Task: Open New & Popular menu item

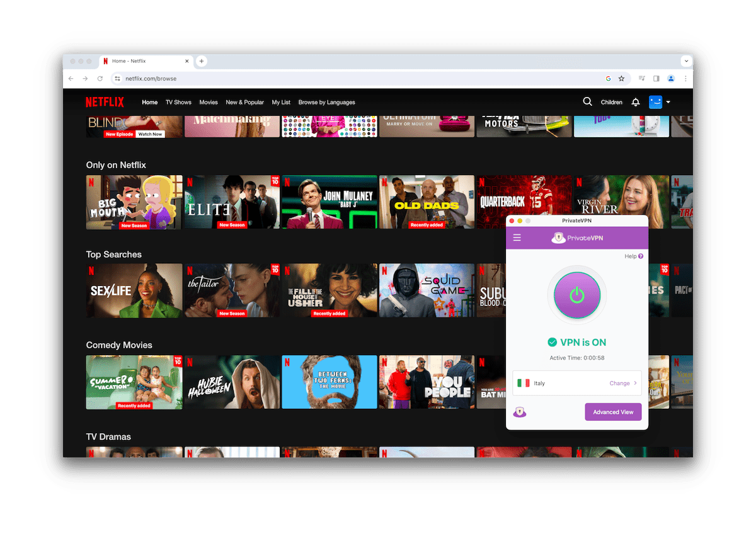Action: 244,102
